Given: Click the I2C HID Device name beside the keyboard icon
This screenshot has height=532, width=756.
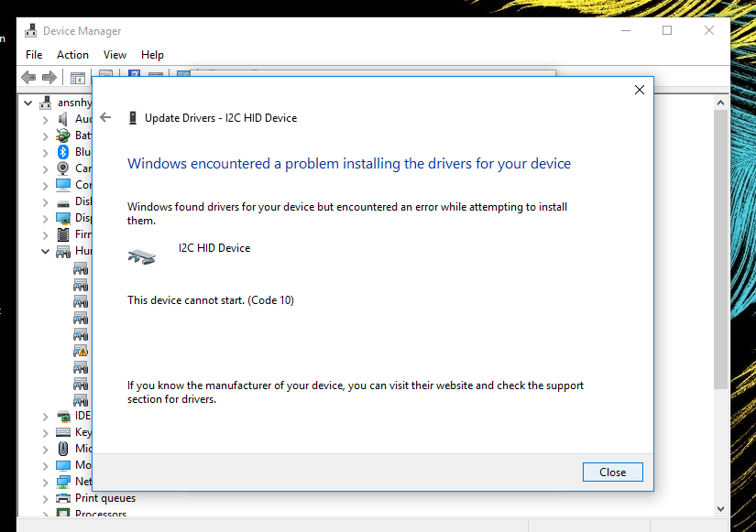Looking at the screenshot, I should (x=214, y=248).
